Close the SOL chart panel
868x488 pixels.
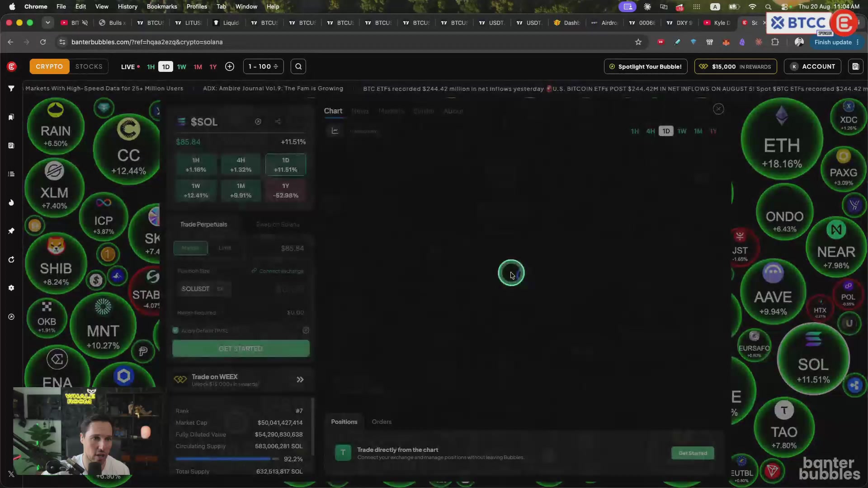pos(718,109)
